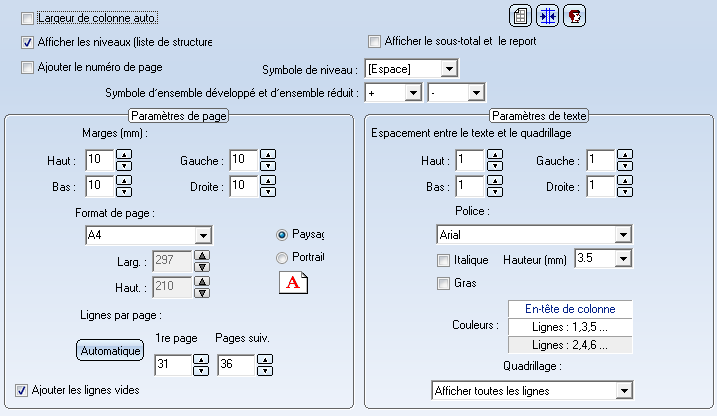
Task: Click the Automatique button
Action: point(111,351)
